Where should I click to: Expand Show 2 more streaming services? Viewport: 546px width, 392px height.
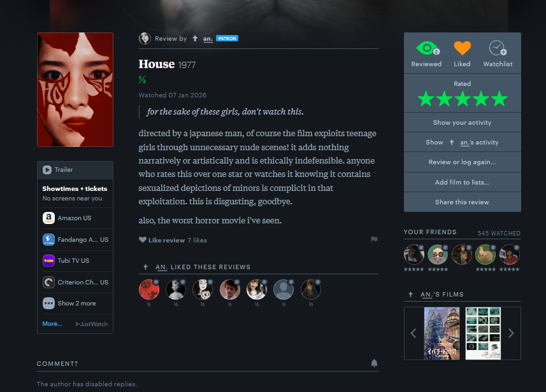75,304
